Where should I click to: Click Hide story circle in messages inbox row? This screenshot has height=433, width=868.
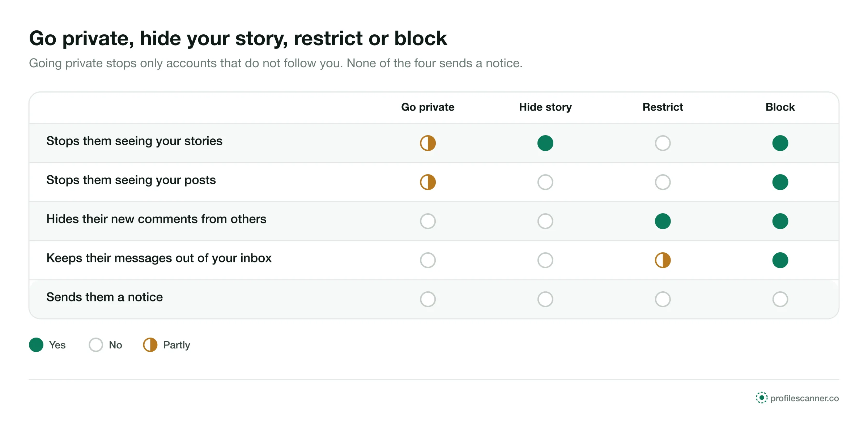545,260
